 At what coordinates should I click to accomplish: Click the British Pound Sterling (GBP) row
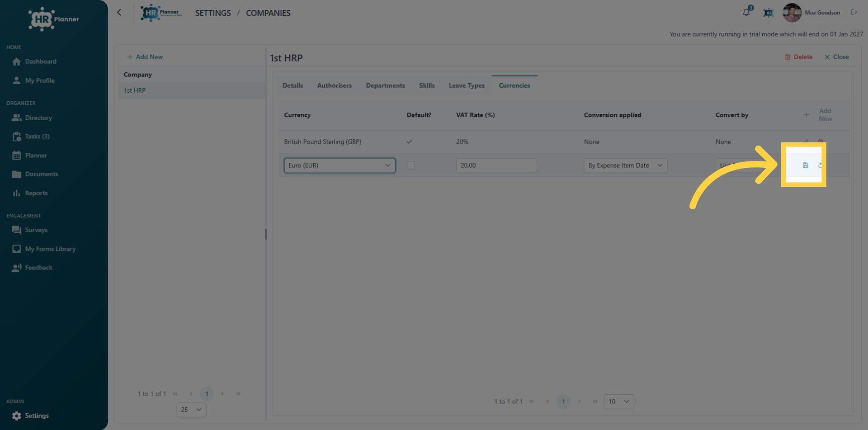click(564, 142)
